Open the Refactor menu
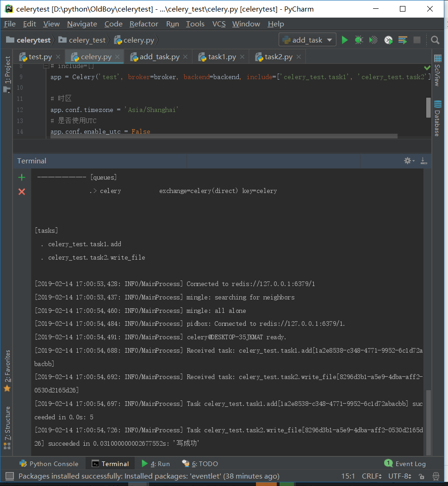This screenshot has height=486, width=448. 144,24
